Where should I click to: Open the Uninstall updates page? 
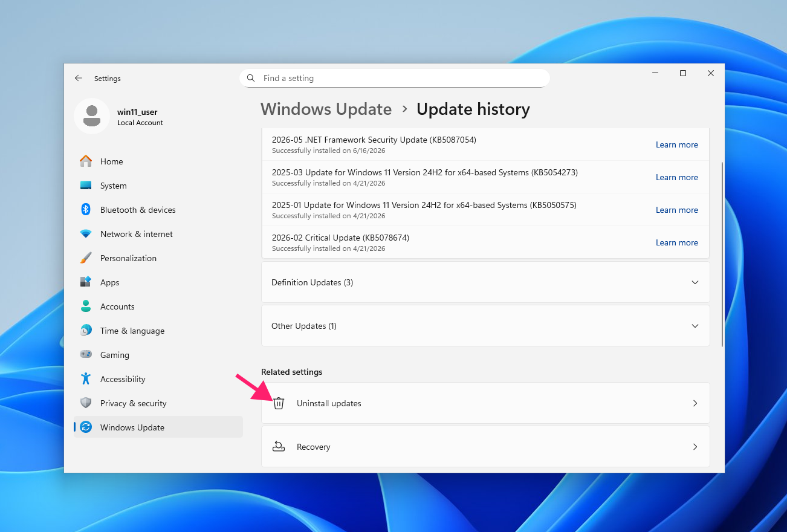[485, 403]
